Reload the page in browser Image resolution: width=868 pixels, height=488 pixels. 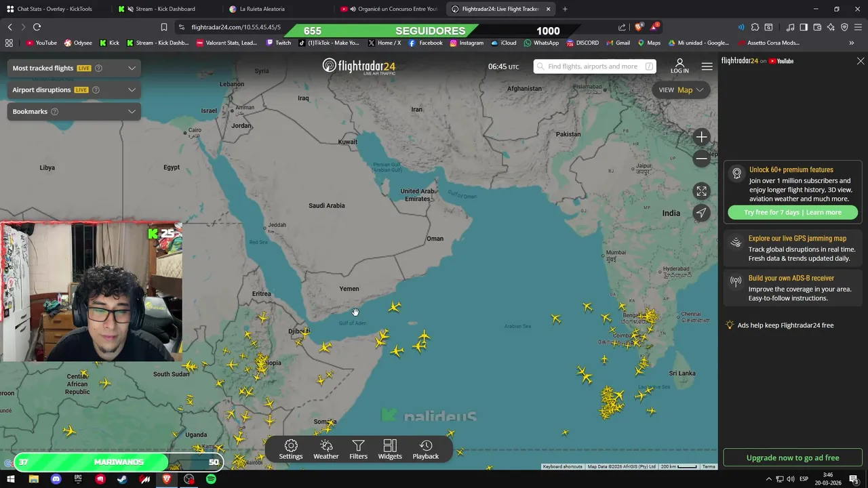pyautogui.click(x=37, y=27)
